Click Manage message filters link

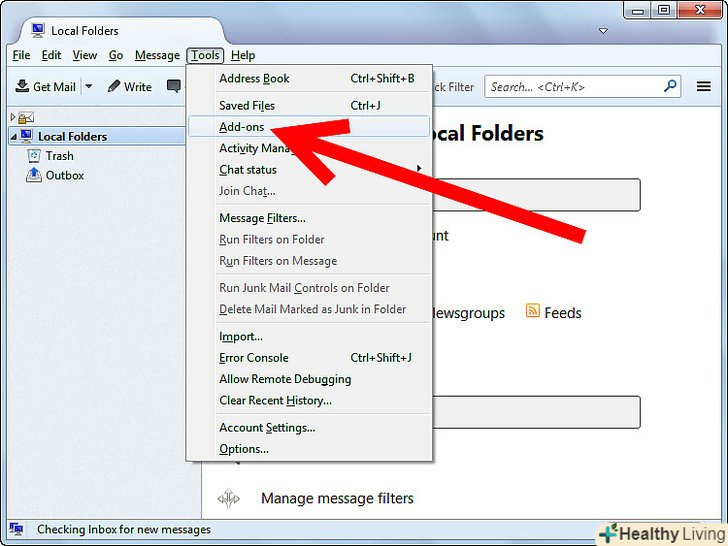pos(337,498)
